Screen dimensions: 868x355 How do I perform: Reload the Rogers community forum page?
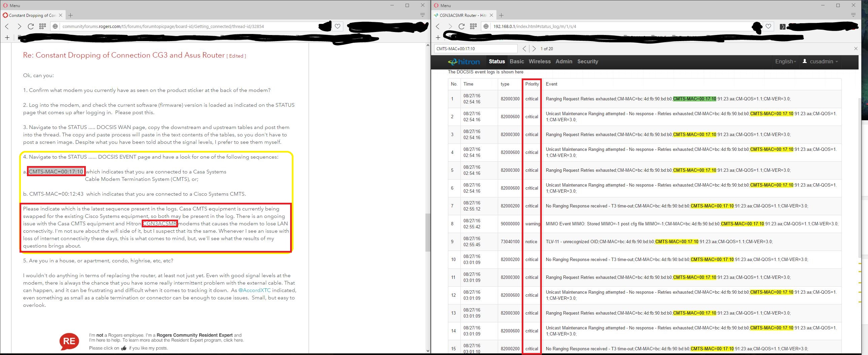point(31,26)
